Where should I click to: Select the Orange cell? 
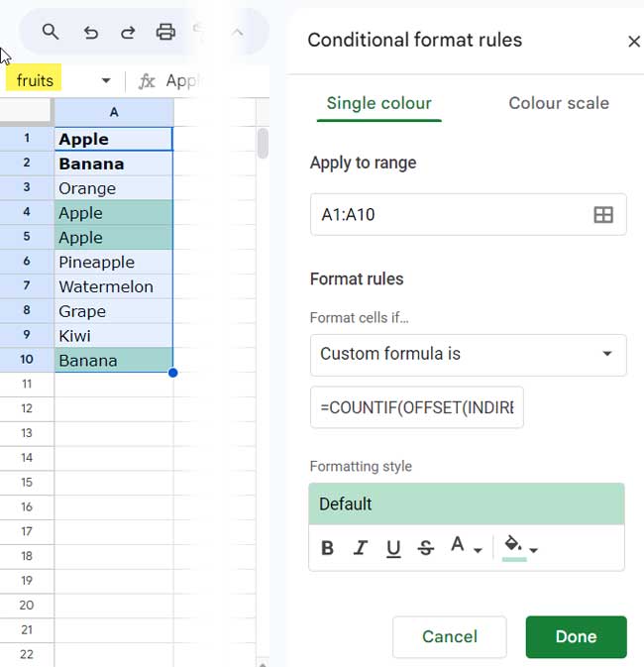point(114,188)
